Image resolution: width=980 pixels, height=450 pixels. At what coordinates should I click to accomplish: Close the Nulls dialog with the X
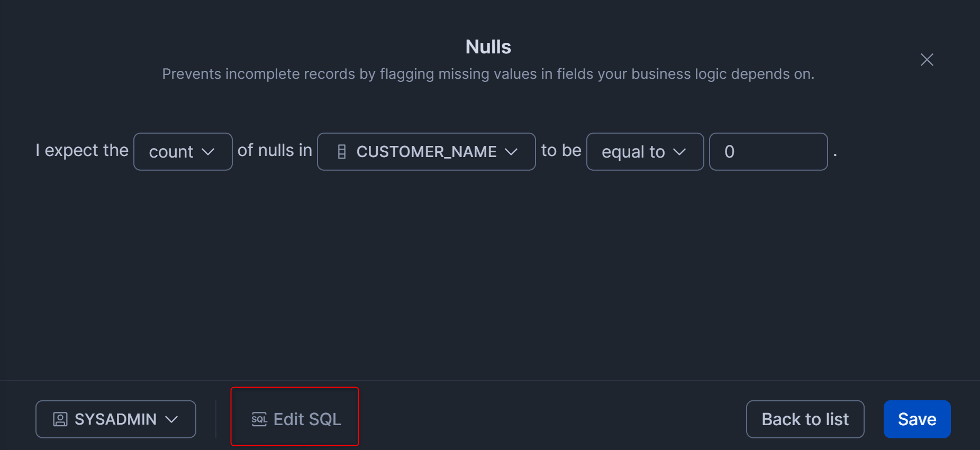coord(927,60)
